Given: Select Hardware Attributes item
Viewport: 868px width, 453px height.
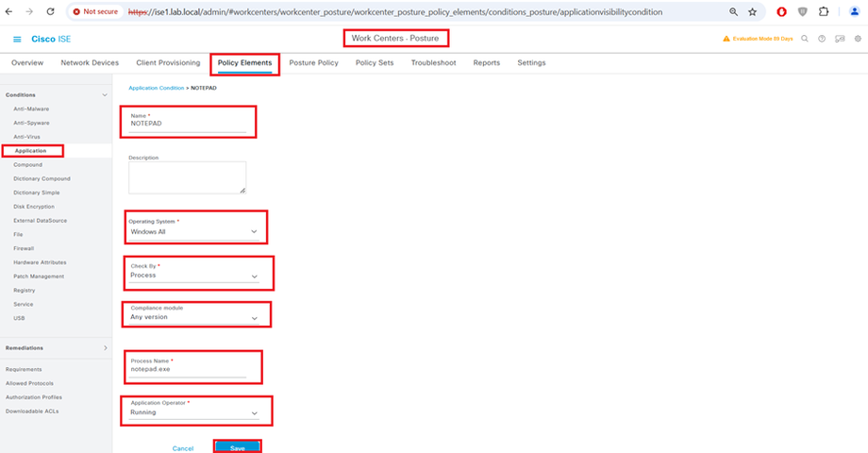Looking at the screenshot, I should [40, 262].
